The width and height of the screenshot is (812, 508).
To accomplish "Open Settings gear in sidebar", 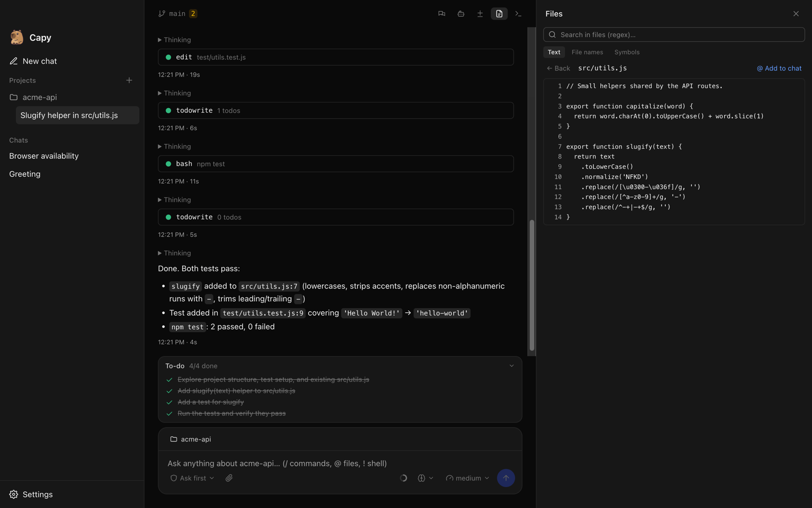I will [31, 494].
